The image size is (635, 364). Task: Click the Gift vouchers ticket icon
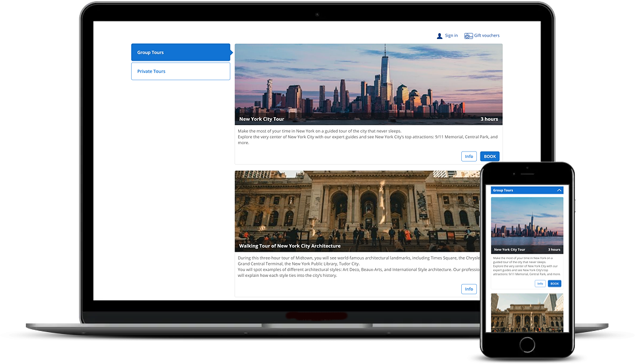pyautogui.click(x=468, y=35)
